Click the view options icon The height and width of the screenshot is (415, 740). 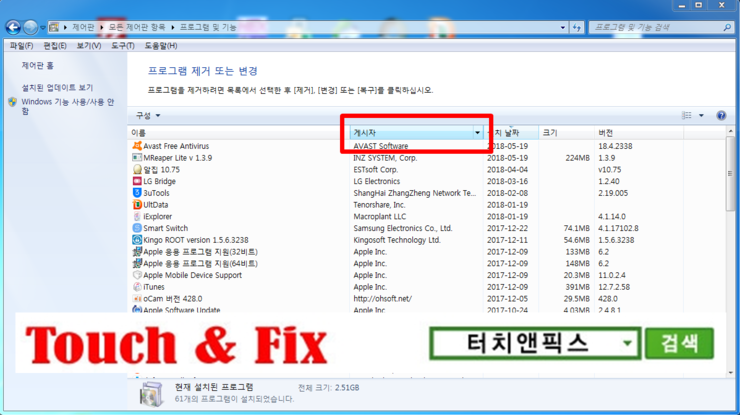687,116
